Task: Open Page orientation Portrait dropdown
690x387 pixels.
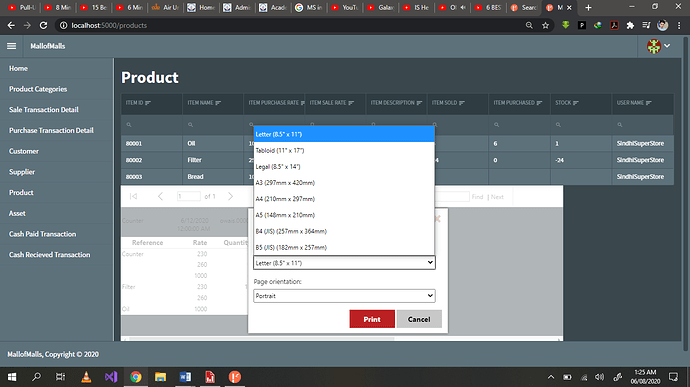Action: click(344, 296)
